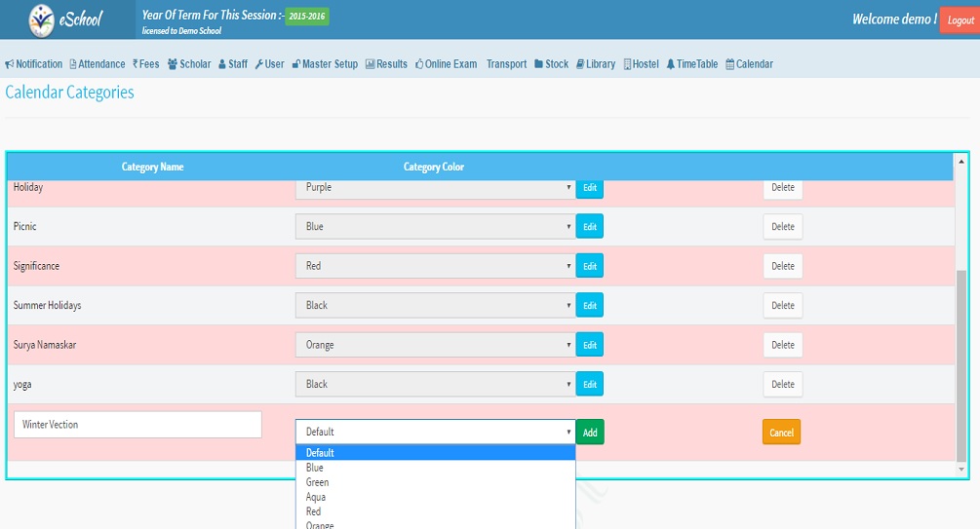Go to the Online Exam menu
Viewport: 980px width, 529px height.
click(446, 64)
